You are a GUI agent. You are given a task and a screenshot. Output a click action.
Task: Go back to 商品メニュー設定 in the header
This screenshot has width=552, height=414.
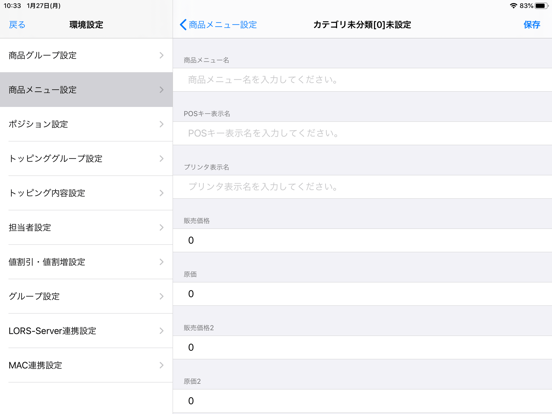[218, 25]
